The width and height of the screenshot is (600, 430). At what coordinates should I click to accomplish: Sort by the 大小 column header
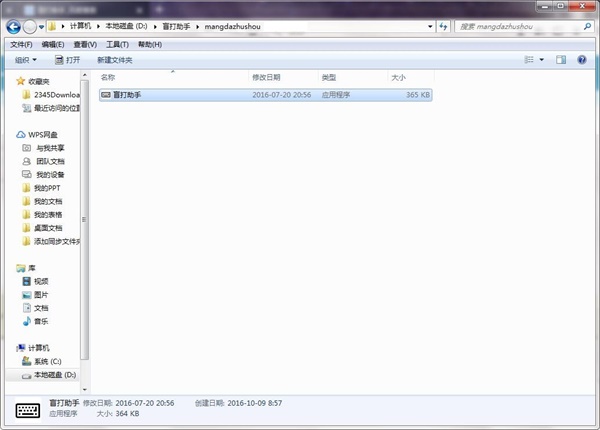(411, 77)
